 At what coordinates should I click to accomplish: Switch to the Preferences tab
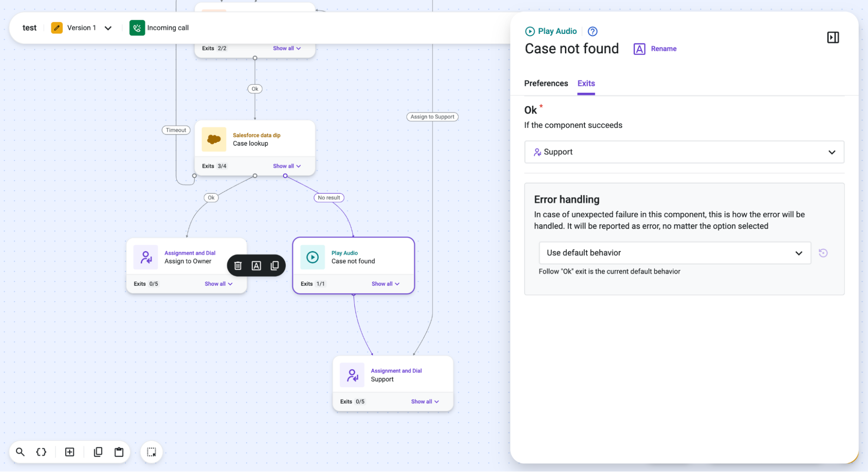[546, 83]
